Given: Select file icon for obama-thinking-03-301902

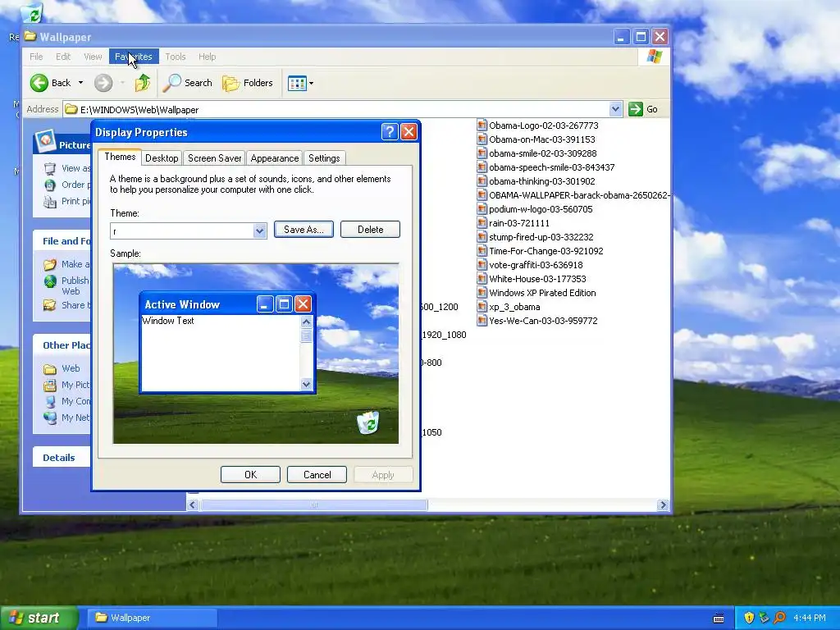Looking at the screenshot, I should (482, 181).
